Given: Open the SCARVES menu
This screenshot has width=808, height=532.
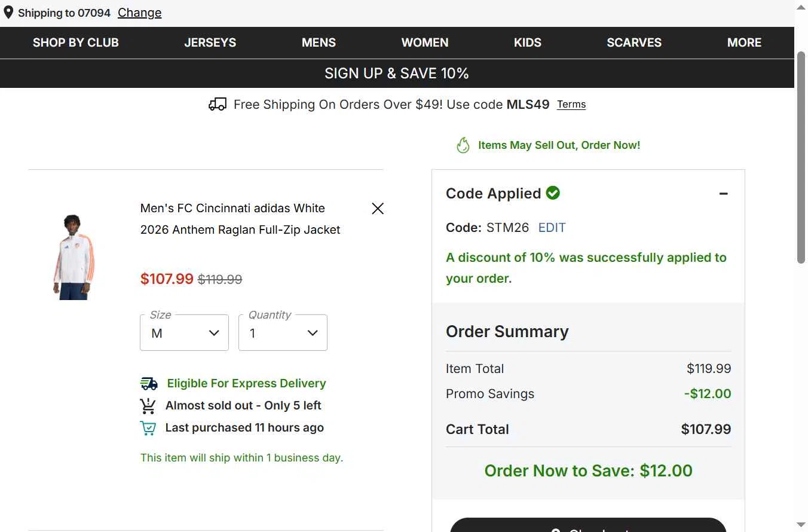Looking at the screenshot, I should pyautogui.click(x=634, y=42).
